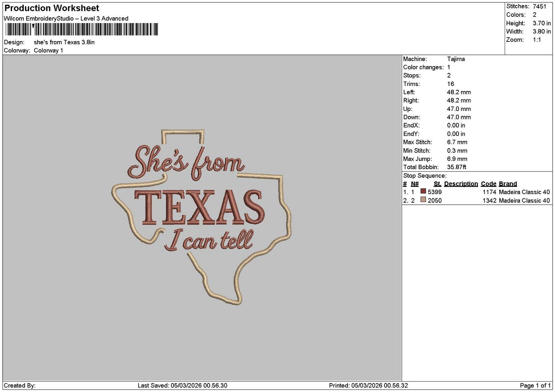Click the Trims value 16
The image size is (555, 392).
point(451,84)
